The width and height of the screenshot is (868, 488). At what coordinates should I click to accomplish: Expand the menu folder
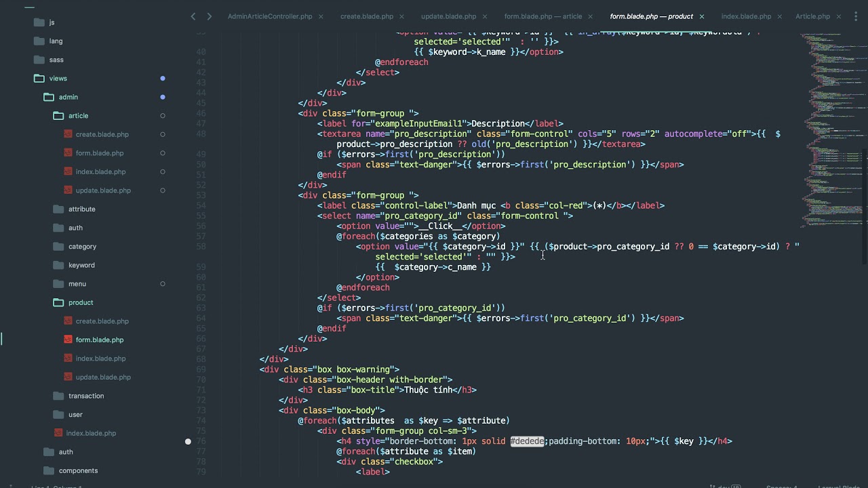coord(58,284)
